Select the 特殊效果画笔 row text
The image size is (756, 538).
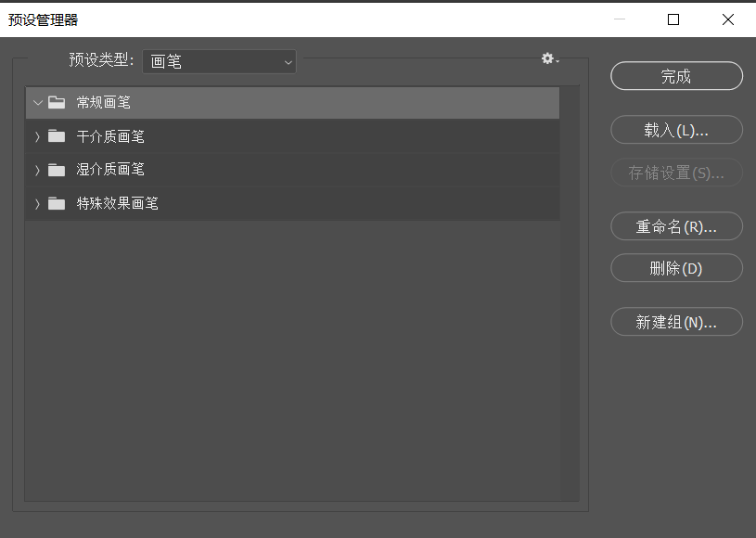coord(117,203)
